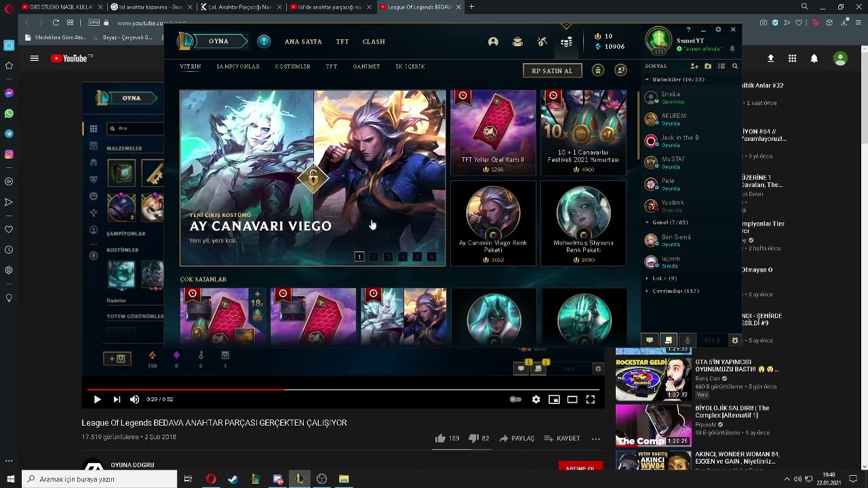Open File Explorer in taskbar

344,479
